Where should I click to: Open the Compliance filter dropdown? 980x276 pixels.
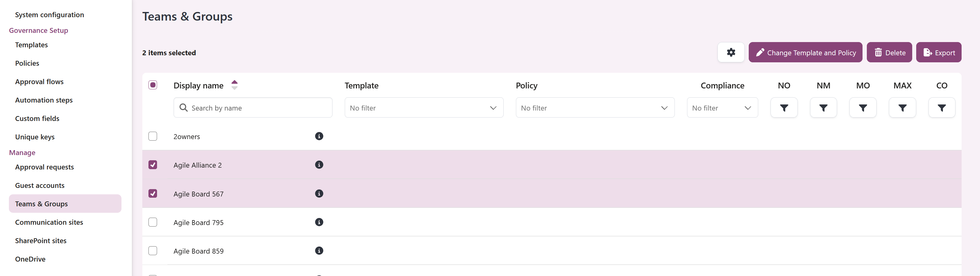pos(722,107)
